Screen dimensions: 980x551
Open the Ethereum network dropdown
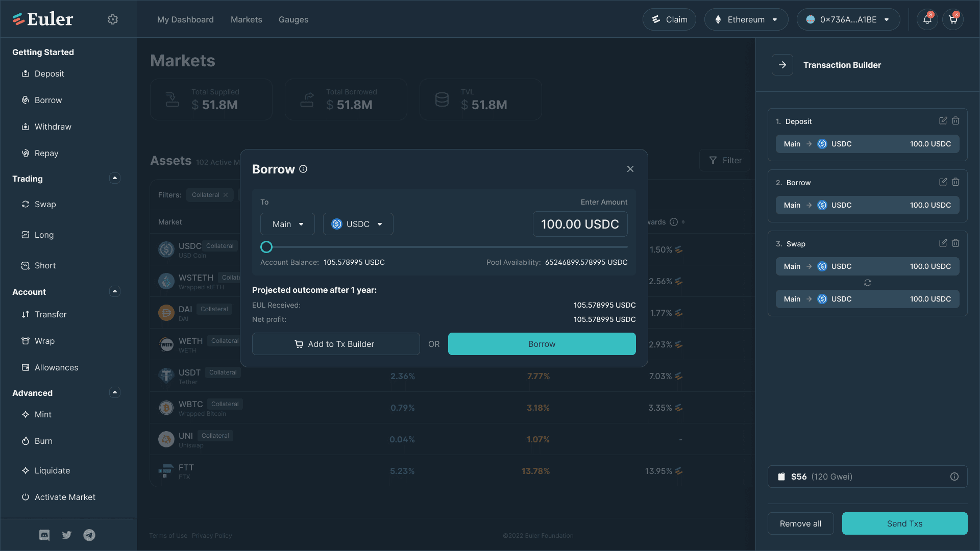coord(746,19)
